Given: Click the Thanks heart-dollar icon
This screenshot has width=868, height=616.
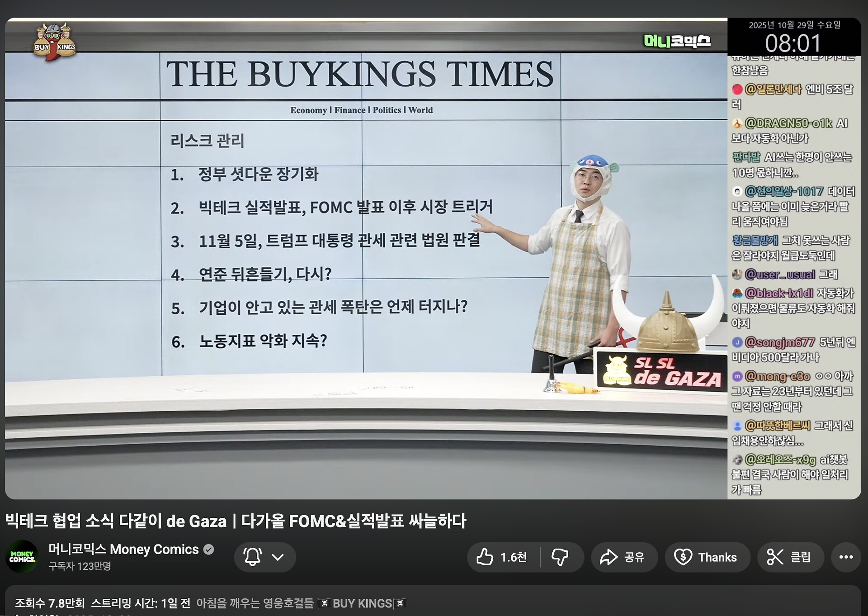Looking at the screenshot, I should pyautogui.click(x=683, y=557).
